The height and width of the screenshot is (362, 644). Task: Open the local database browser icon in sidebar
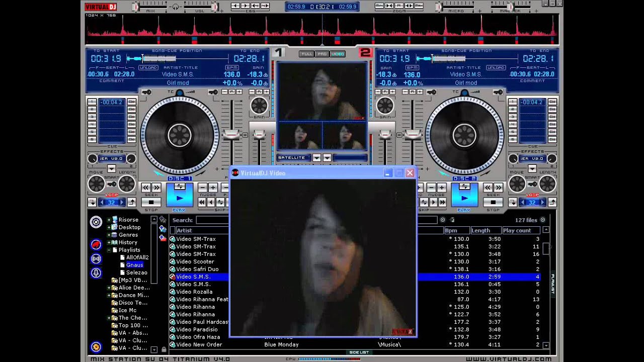coord(96,222)
